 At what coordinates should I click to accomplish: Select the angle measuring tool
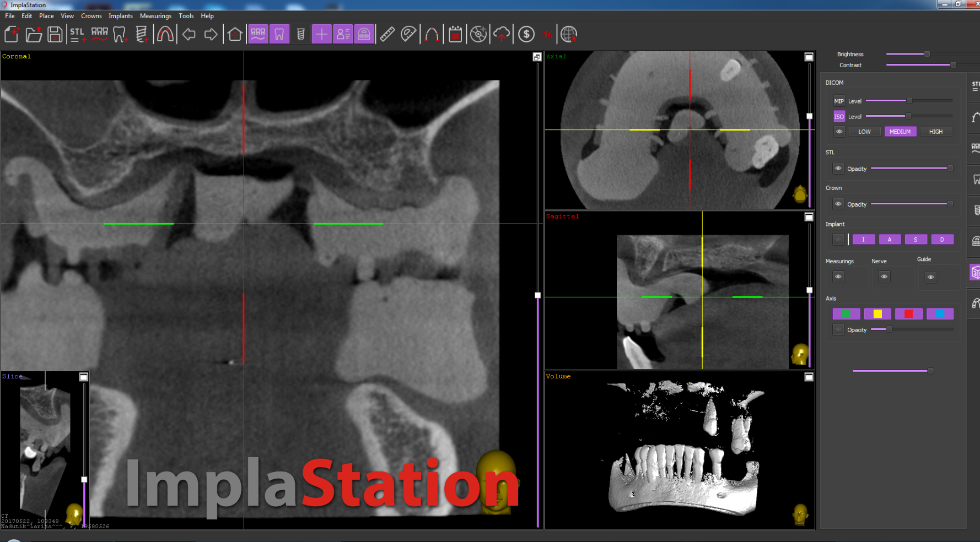pos(408,34)
